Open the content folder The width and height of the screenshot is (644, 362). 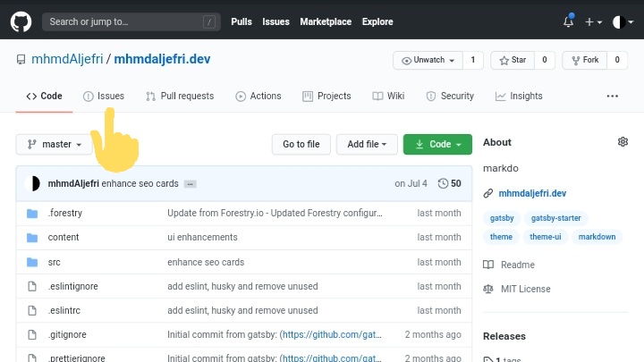pyautogui.click(x=64, y=237)
